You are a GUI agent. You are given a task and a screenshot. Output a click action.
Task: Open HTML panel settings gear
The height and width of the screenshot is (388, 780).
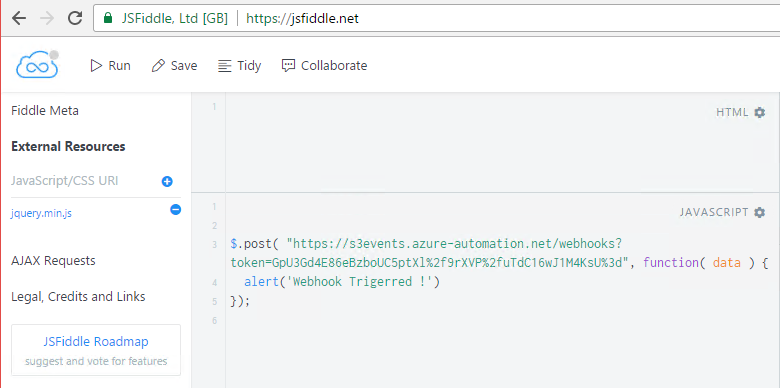759,112
